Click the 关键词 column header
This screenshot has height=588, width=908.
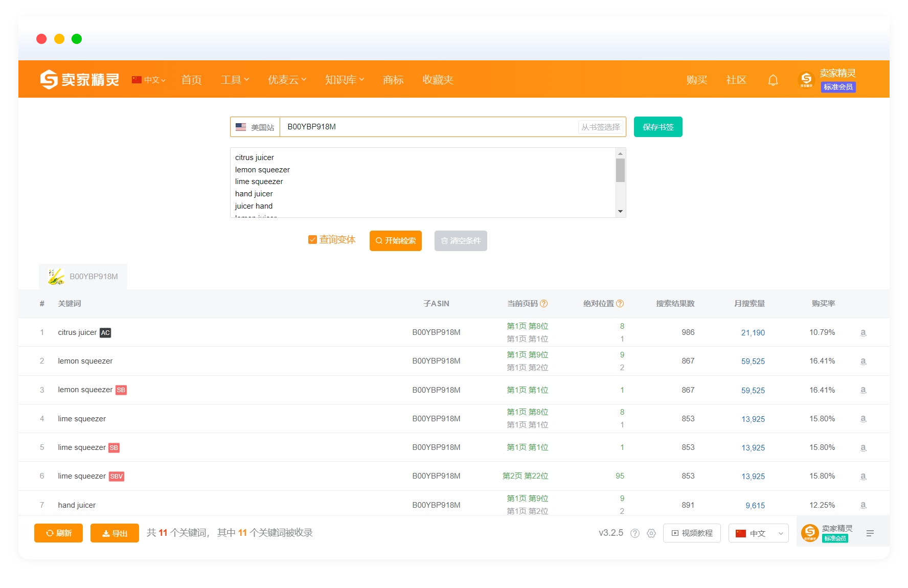pos(70,303)
